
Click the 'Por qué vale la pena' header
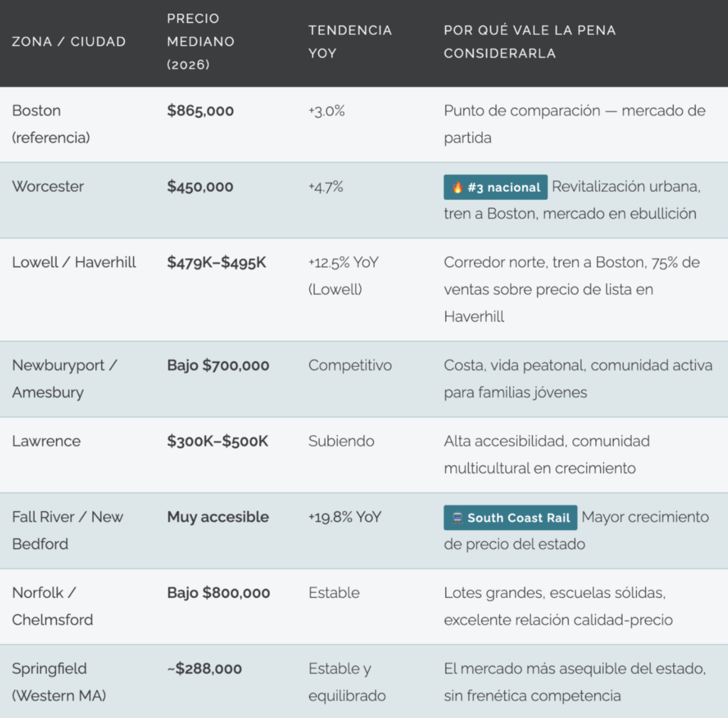(530, 41)
